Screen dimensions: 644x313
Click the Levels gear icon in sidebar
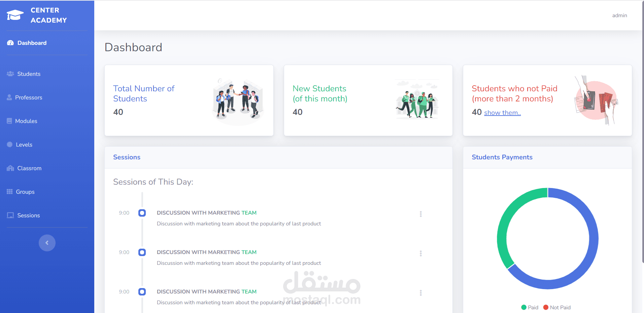pos(10,145)
